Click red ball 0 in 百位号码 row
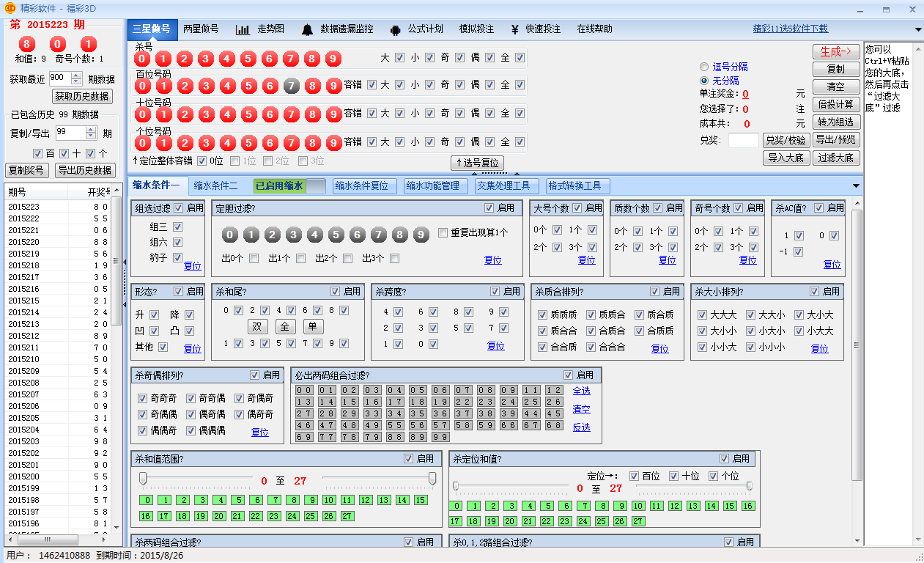The image size is (924, 563). [142, 86]
